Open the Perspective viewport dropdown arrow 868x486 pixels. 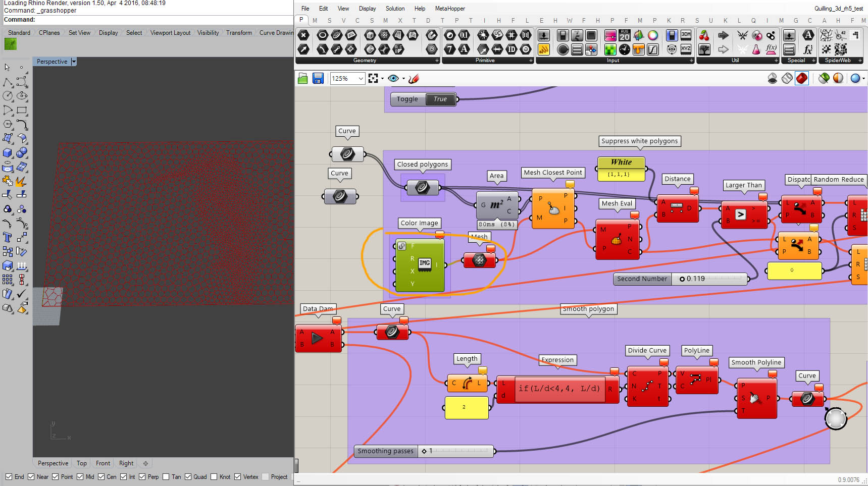click(74, 62)
